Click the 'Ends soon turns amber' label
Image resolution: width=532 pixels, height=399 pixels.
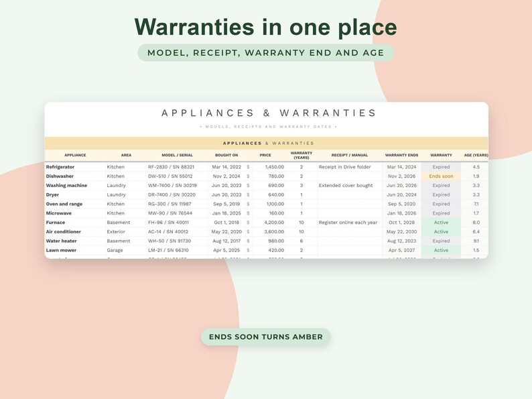[x=265, y=337]
